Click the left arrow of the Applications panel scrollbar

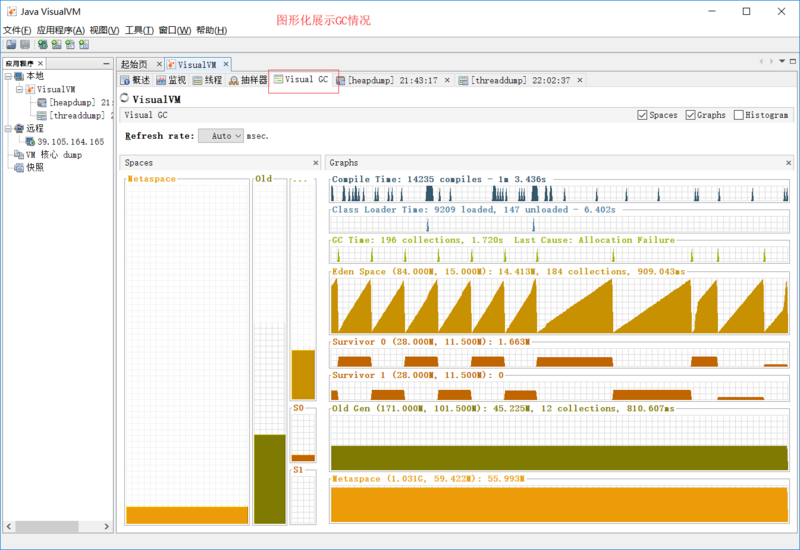(x=9, y=526)
